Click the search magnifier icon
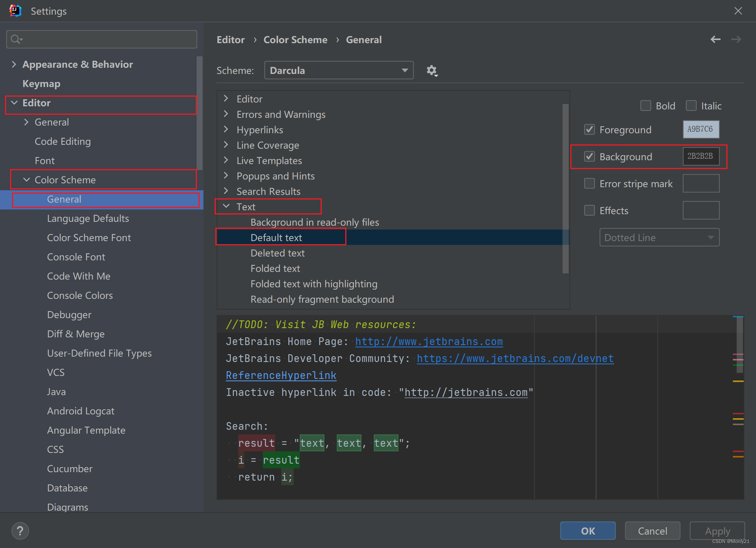The width and height of the screenshot is (756, 548). click(16, 39)
